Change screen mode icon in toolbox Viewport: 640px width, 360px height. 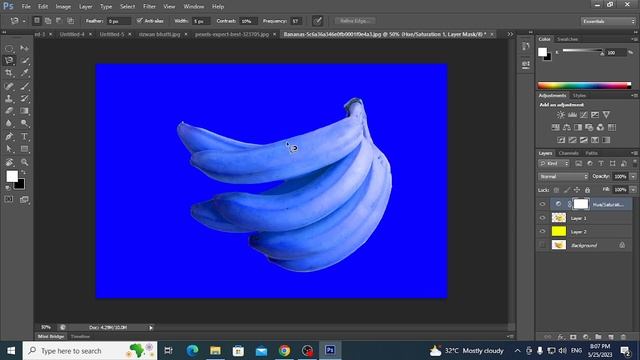24,199
